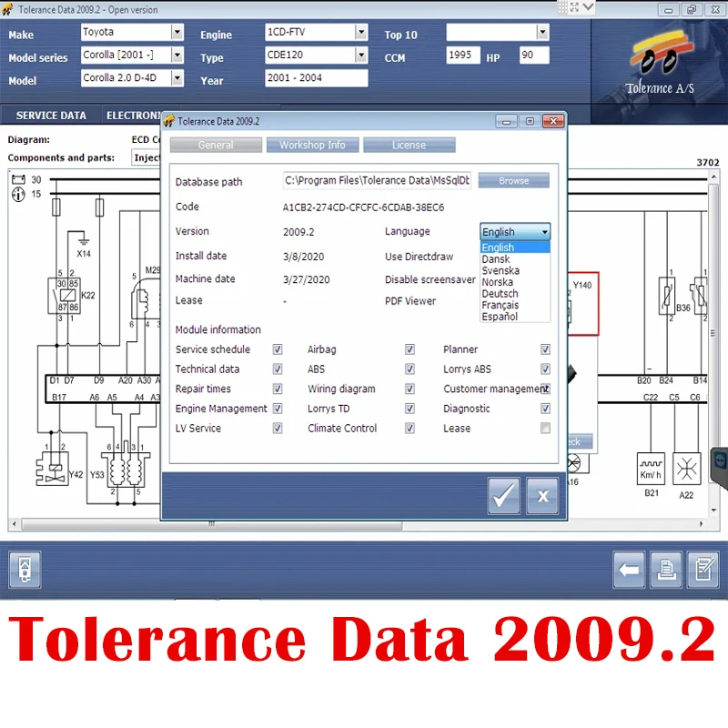The width and height of the screenshot is (728, 728).
Task: Open the SERVICE DATA tab
Action: coord(51,116)
